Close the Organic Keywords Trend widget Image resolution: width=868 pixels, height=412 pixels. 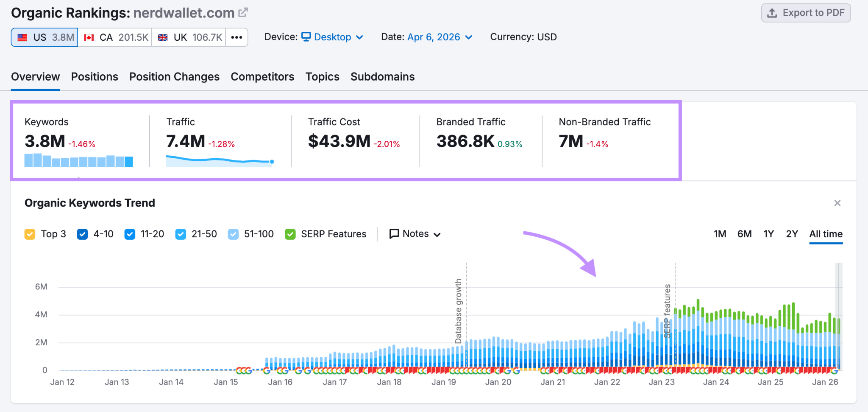click(837, 203)
